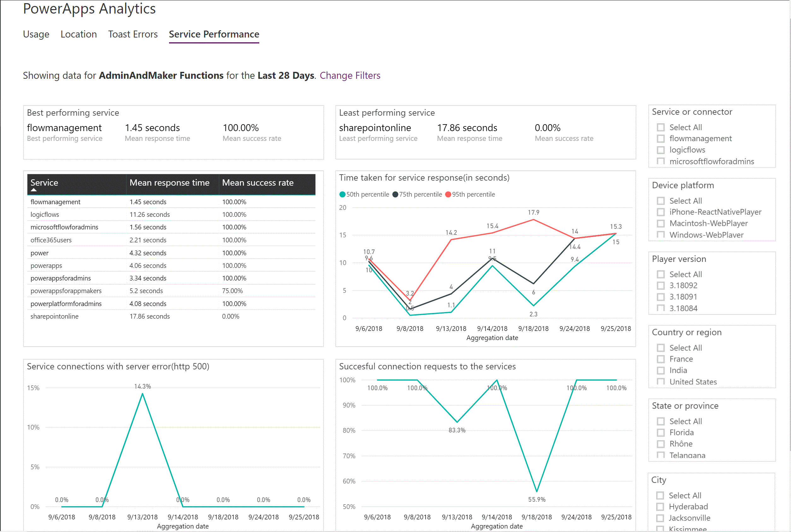Switch to the Location tab
Image resolution: width=791 pixels, height=532 pixels.
[79, 34]
